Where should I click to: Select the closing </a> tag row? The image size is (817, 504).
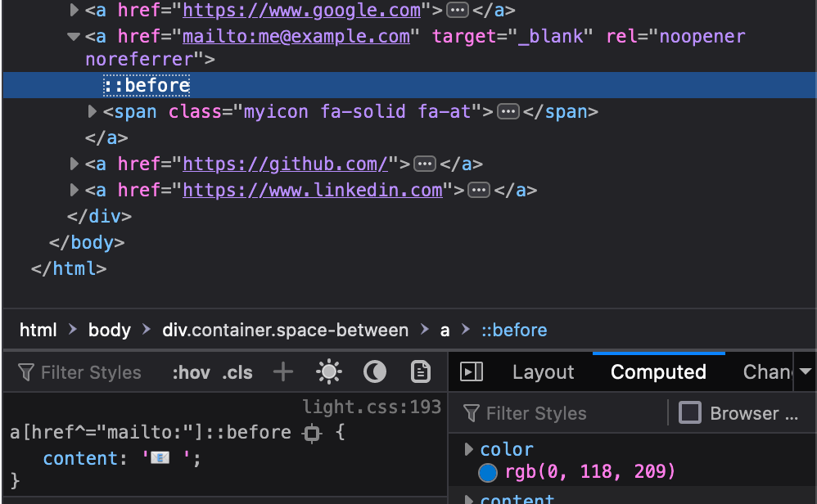106,137
